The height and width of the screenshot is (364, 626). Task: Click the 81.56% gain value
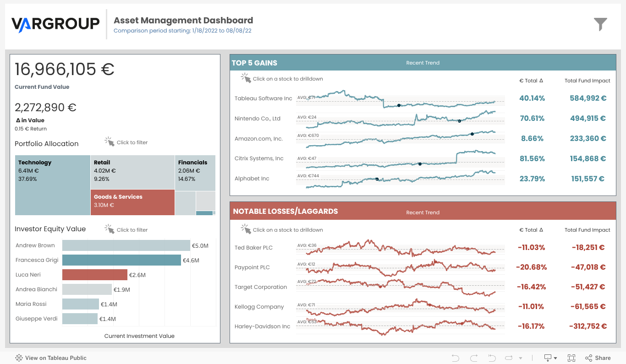[x=532, y=158]
